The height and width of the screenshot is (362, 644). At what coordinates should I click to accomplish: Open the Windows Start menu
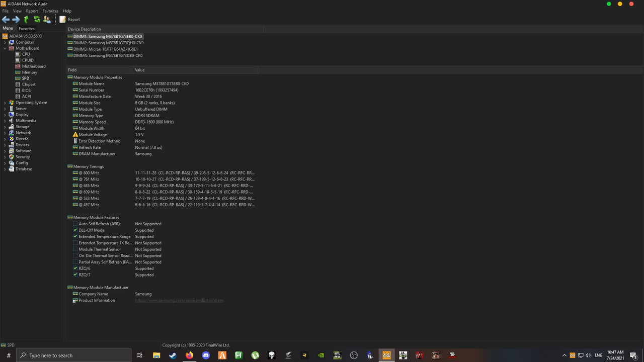tap(9, 355)
